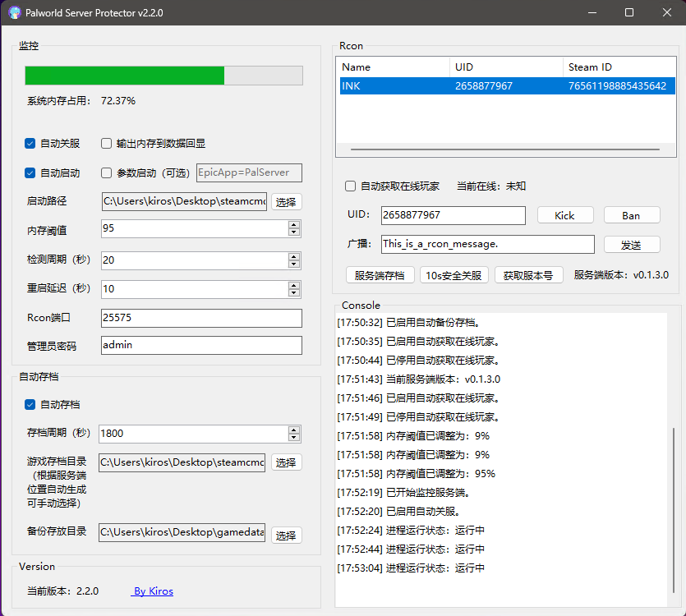Click the system memory usage progress bar
This screenshot has width=686, height=616.
pyautogui.click(x=163, y=76)
